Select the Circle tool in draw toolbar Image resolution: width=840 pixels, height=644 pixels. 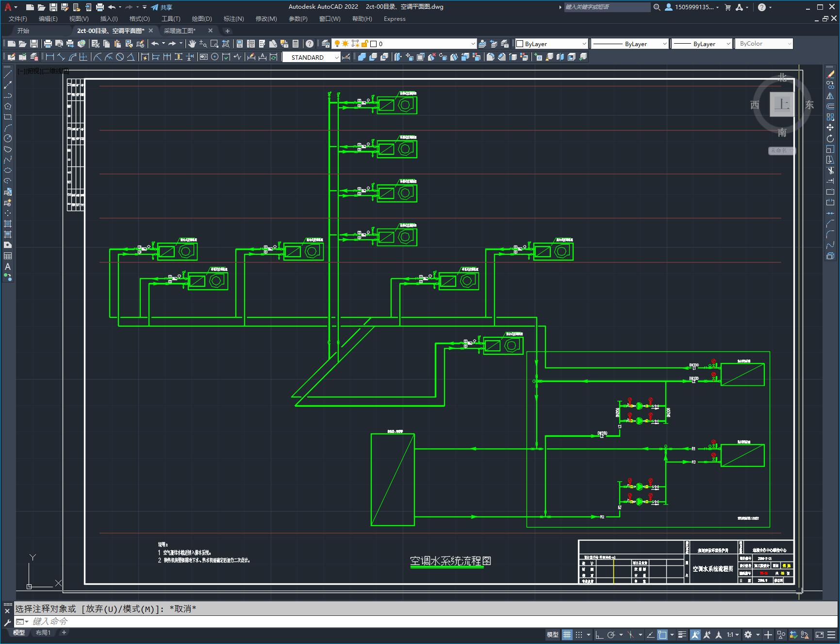8,138
